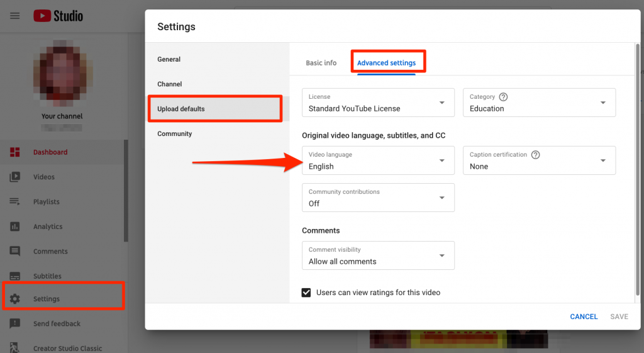Open the License dropdown
The image size is (644, 353).
pos(378,103)
